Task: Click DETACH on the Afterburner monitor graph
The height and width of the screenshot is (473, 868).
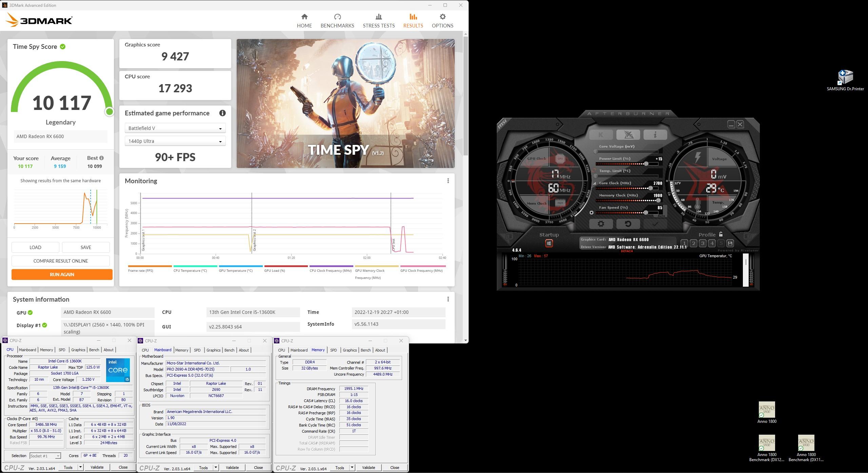Action: (x=627, y=251)
